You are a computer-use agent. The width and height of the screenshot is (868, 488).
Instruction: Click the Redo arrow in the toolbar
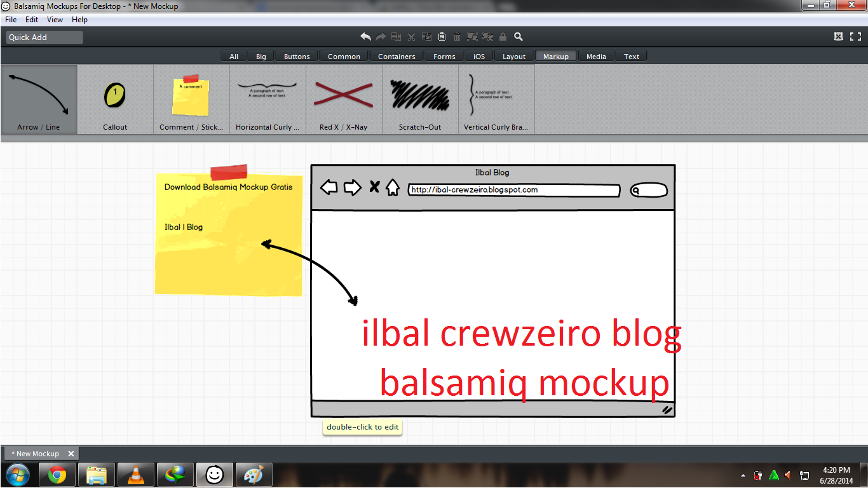381,37
